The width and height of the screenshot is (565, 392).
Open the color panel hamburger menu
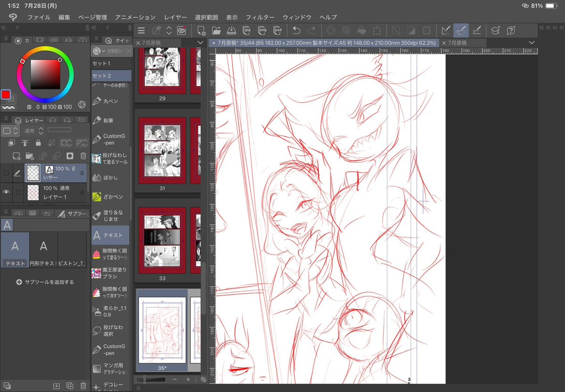(6, 39)
